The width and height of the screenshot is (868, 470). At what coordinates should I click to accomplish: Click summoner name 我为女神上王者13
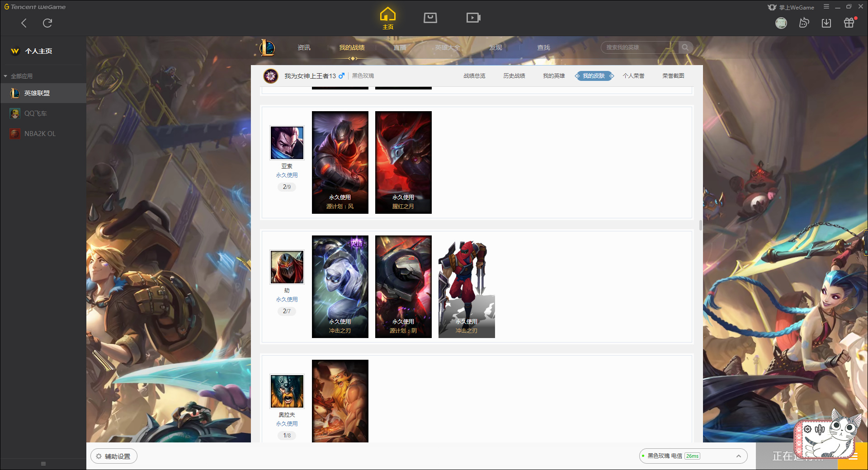(x=310, y=76)
